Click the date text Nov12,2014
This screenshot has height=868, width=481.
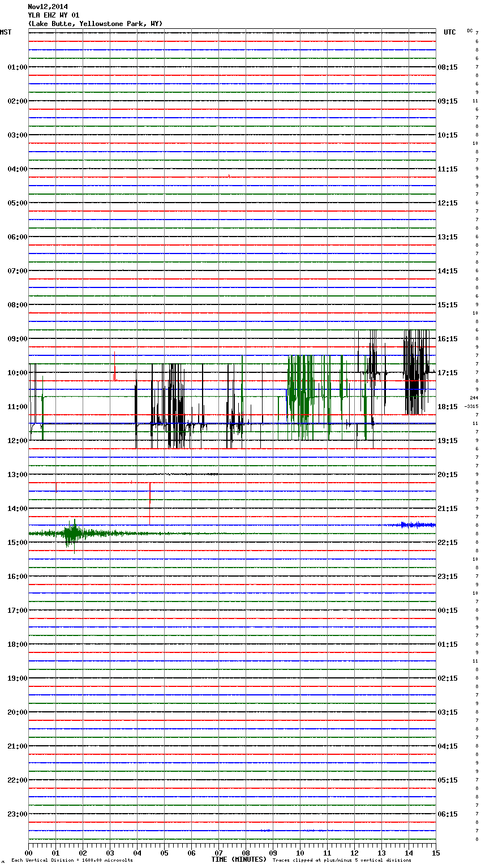(48, 7)
